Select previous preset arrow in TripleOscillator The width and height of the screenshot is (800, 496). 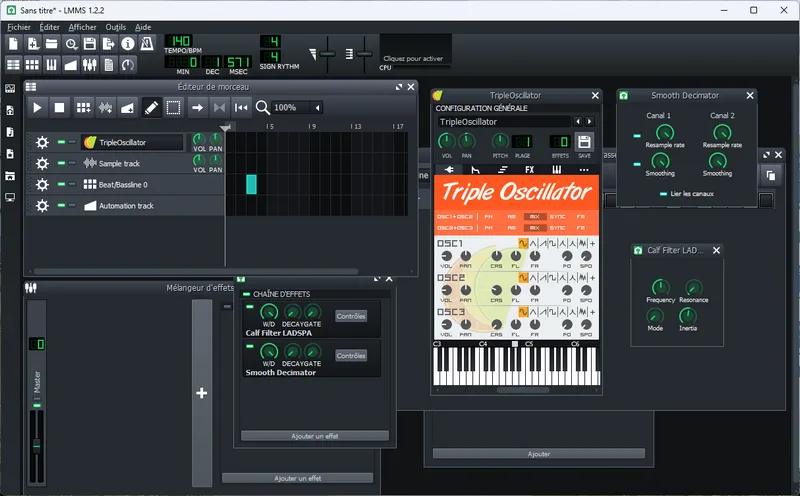tap(578, 121)
